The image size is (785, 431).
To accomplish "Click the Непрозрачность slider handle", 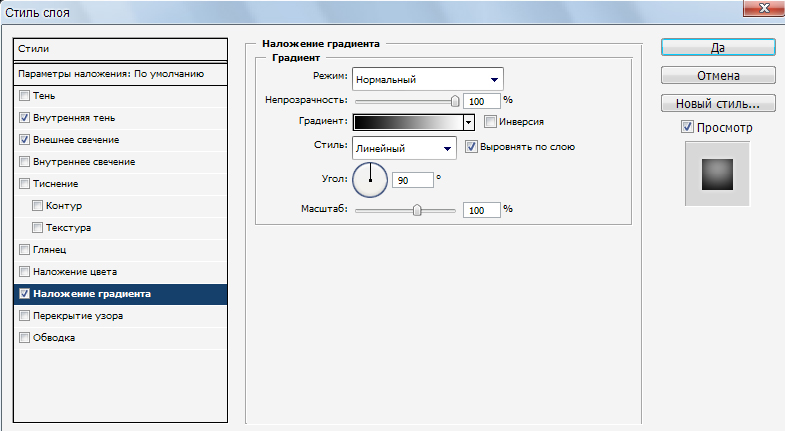I will pyautogui.click(x=455, y=100).
